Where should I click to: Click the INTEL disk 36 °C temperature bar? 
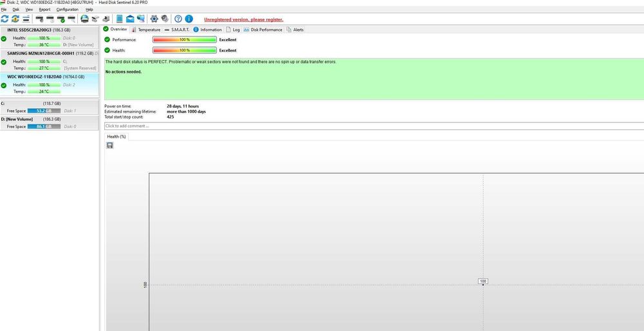click(x=44, y=44)
